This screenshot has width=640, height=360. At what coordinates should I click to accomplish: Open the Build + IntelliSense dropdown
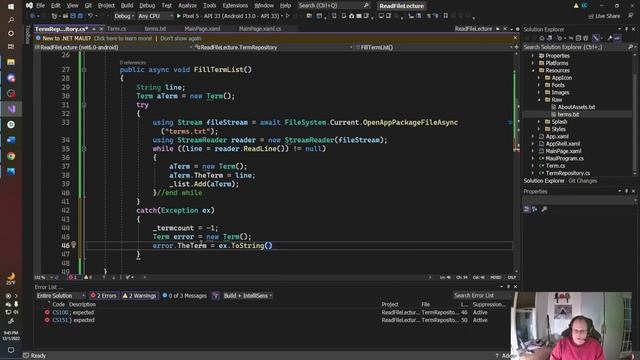coord(248,296)
